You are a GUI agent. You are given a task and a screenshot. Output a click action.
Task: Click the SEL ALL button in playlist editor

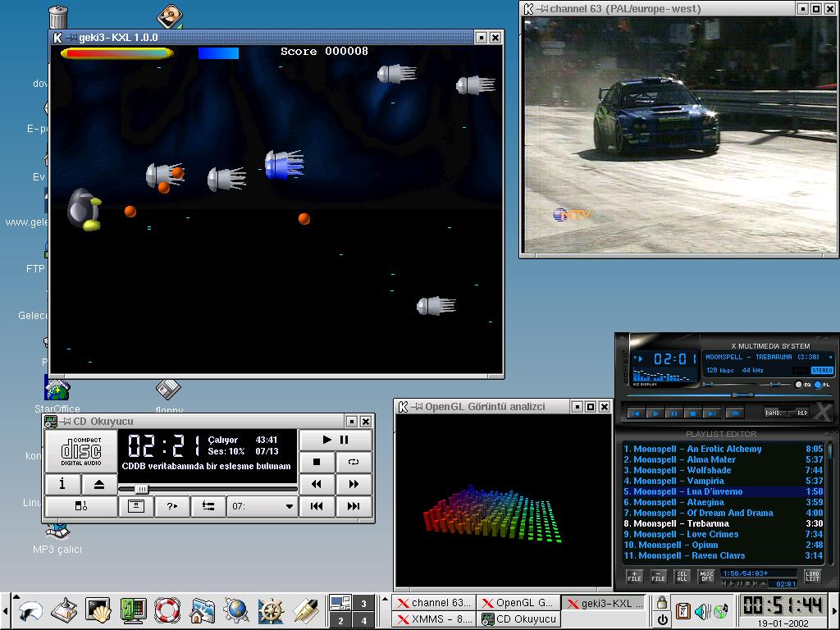pyautogui.click(x=682, y=577)
